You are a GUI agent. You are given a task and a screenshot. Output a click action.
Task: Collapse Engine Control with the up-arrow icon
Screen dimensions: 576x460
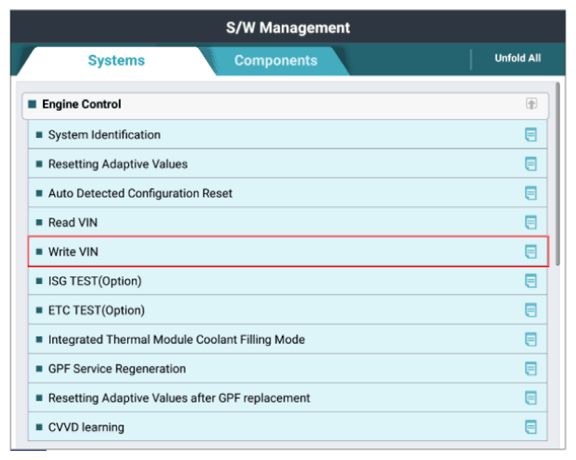pos(531,104)
